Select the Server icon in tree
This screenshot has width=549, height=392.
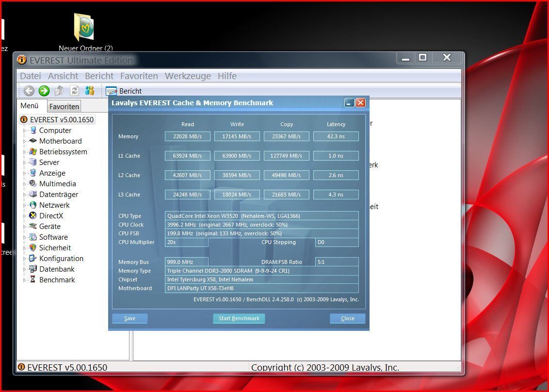pos(33,162)
